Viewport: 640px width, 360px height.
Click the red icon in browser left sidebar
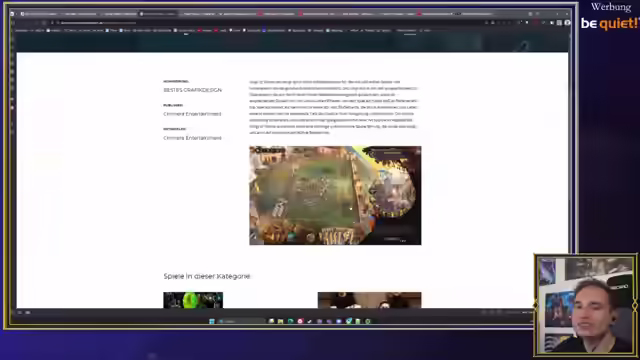(x=12, y=108)
